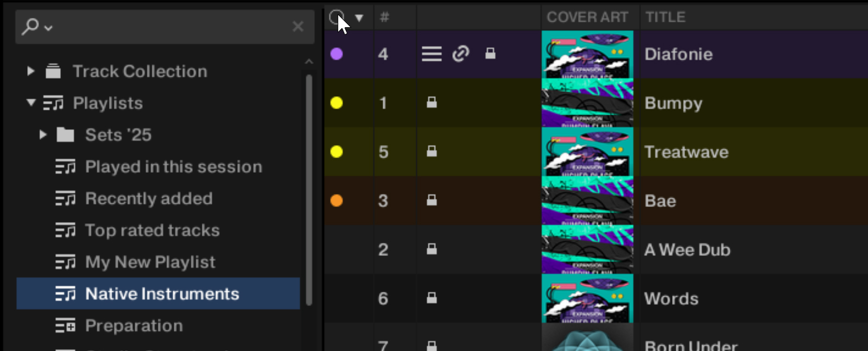868x351 pixels.
Task: Click track number 4 in Diafonie row
Action: 383,54
